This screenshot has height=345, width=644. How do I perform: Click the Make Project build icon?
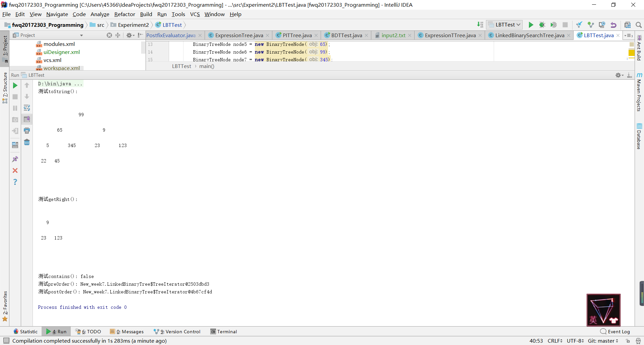click(x=480, y=25)
